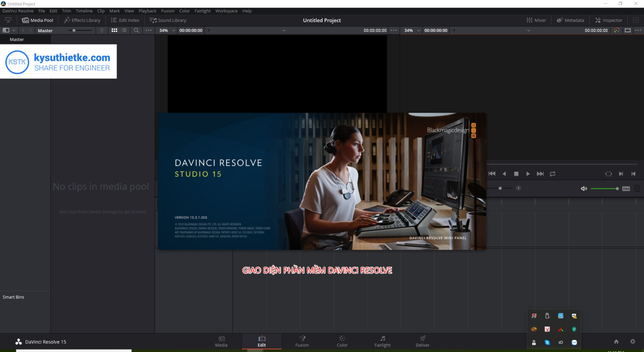The height and width of the screenshot is (352, 644).
Task: Click the full-screen monitor icon left of Media Pool
Action: pyautogui.click(x=8, y=20)
